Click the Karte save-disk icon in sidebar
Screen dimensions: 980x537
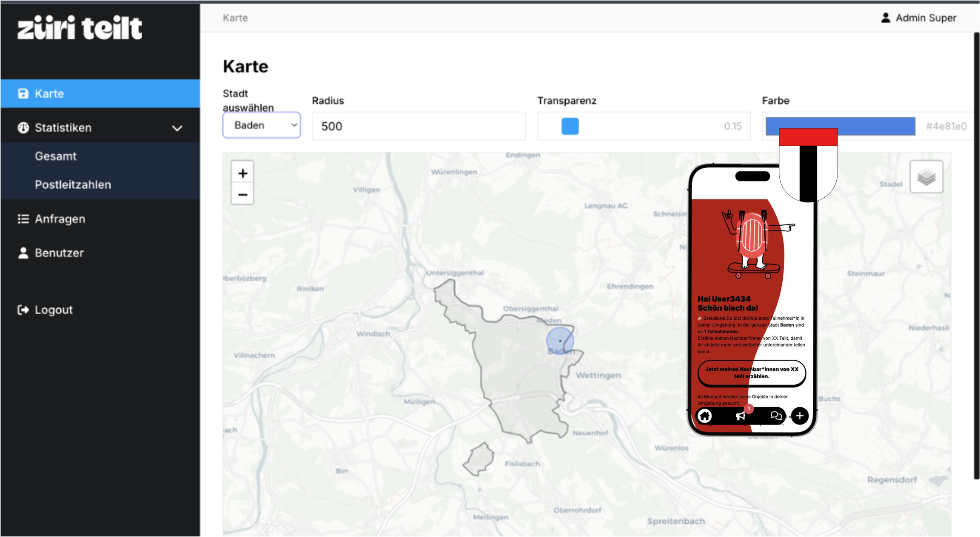pos(23,94)
